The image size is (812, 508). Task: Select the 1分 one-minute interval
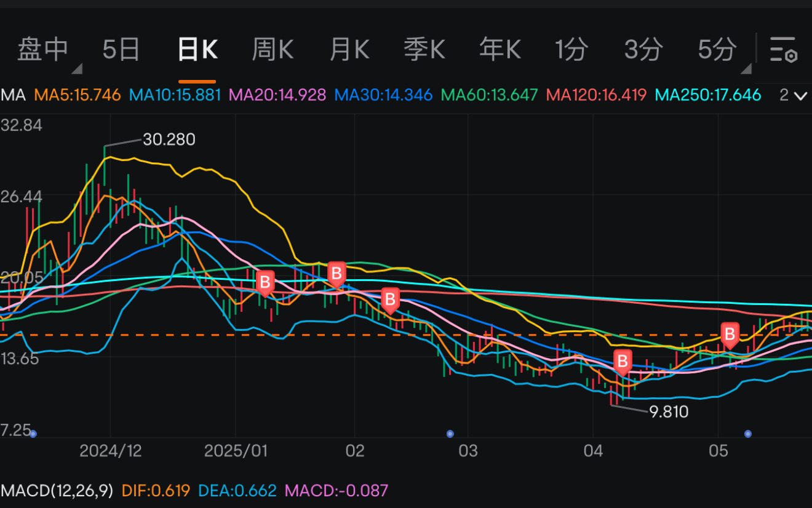coord(571,49)
